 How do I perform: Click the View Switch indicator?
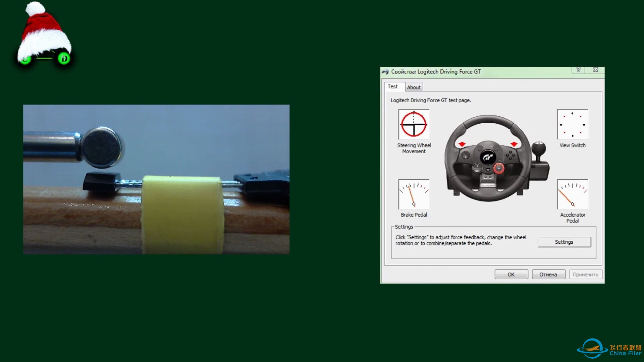572,124
